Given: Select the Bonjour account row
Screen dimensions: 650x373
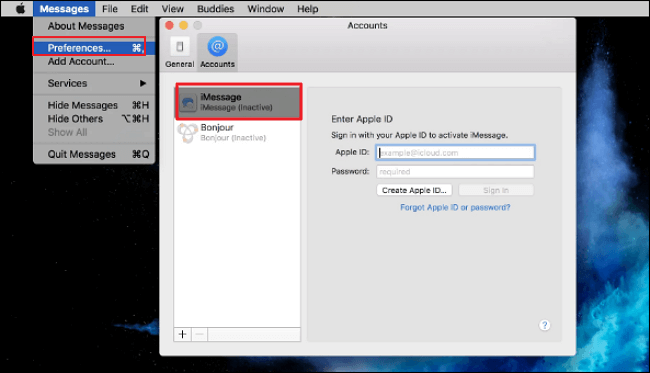Looking at the screenshot, I should point(238,133).
